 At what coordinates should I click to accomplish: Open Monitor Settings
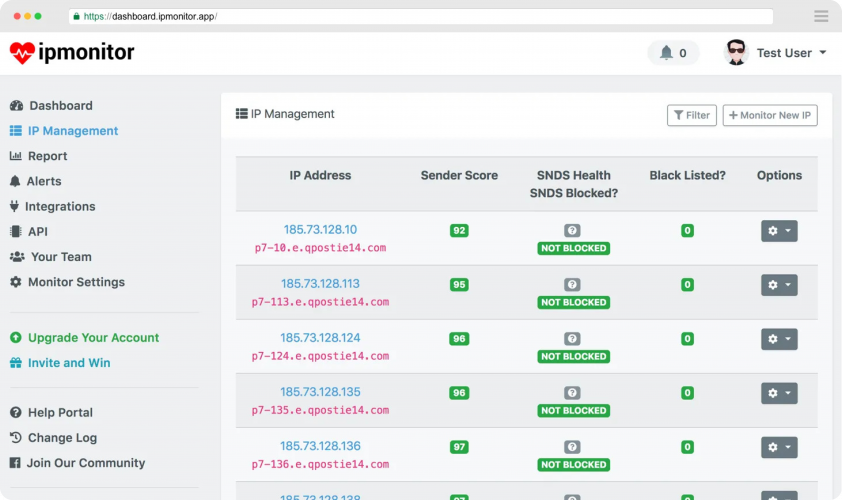tap(76, 282)
